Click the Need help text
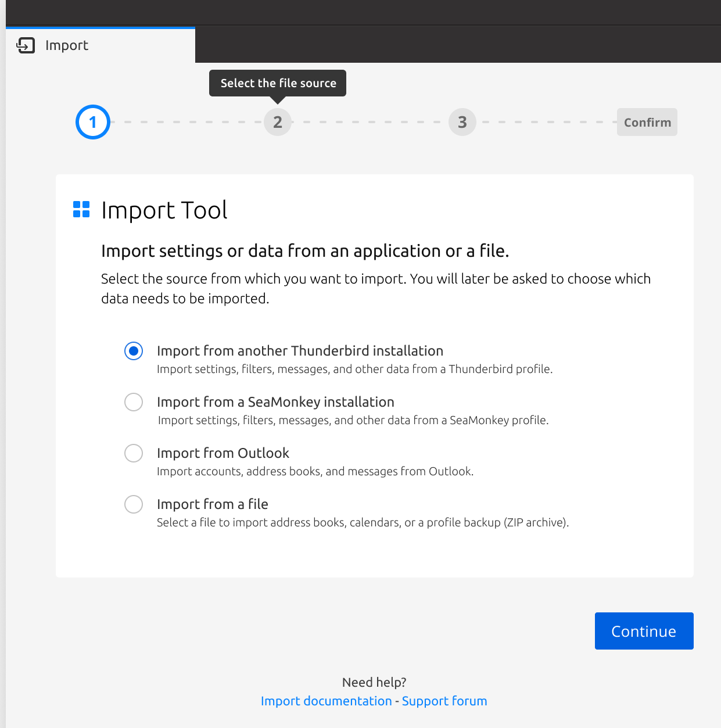721x728 pixels. tap(374, 682)
